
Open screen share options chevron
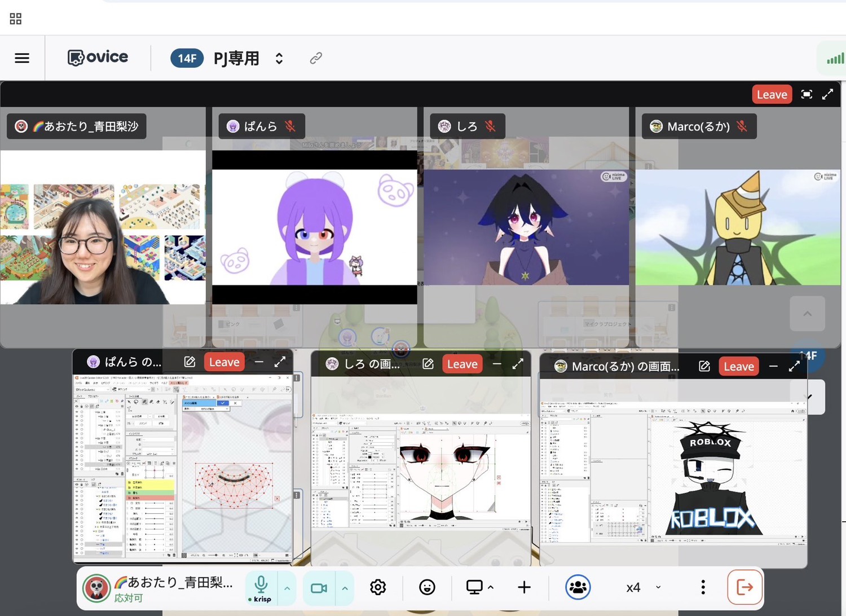[491, 587]
